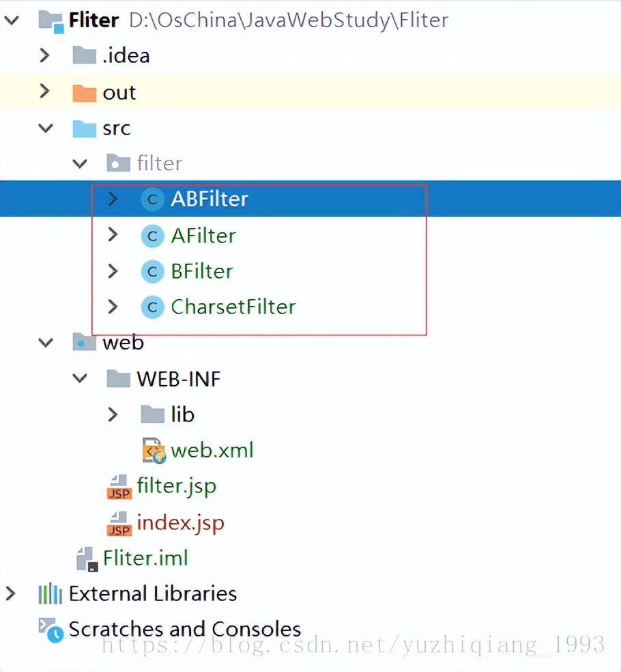Click the Scratches and Consoles icon
Image resolution: width=621 pixels, height=672 pixels.
click(x=51, y=630)
